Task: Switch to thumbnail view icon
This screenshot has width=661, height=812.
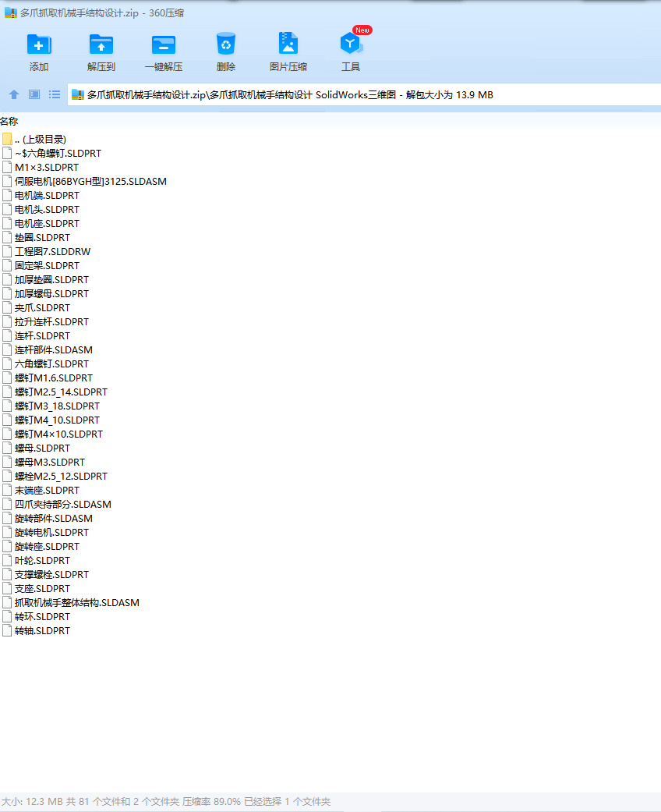Action: tap(34, 94)
